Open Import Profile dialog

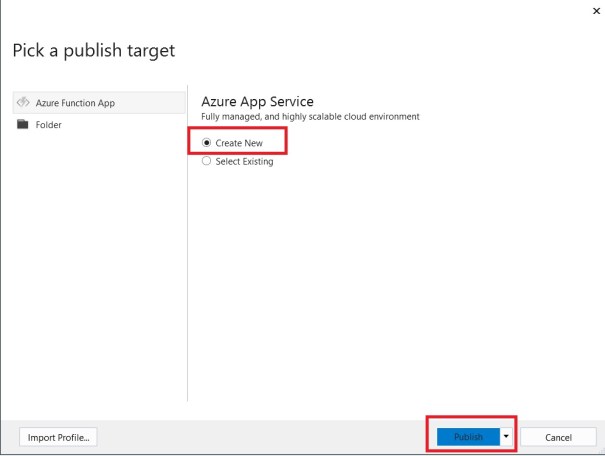tap(58, 437)
